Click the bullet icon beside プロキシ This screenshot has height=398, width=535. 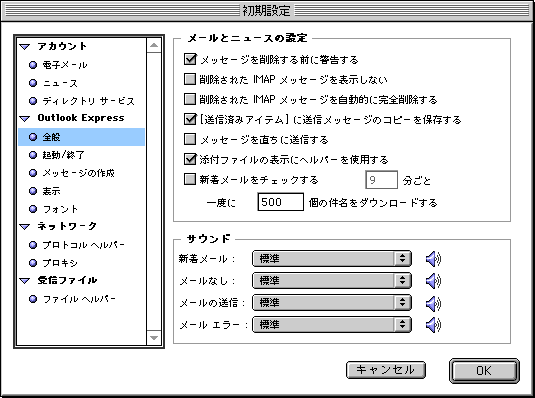pyautogui.click(x=33, y=263)
